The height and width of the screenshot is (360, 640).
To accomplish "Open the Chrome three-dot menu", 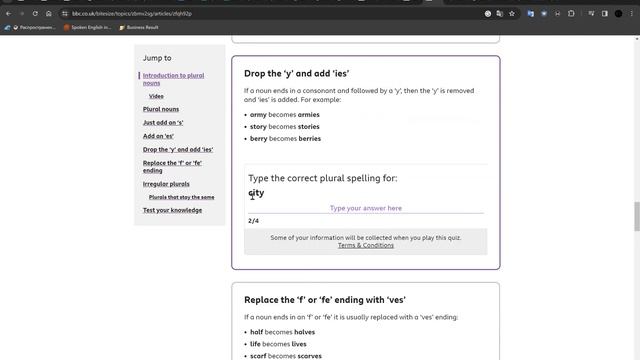I will coord(631,13).
